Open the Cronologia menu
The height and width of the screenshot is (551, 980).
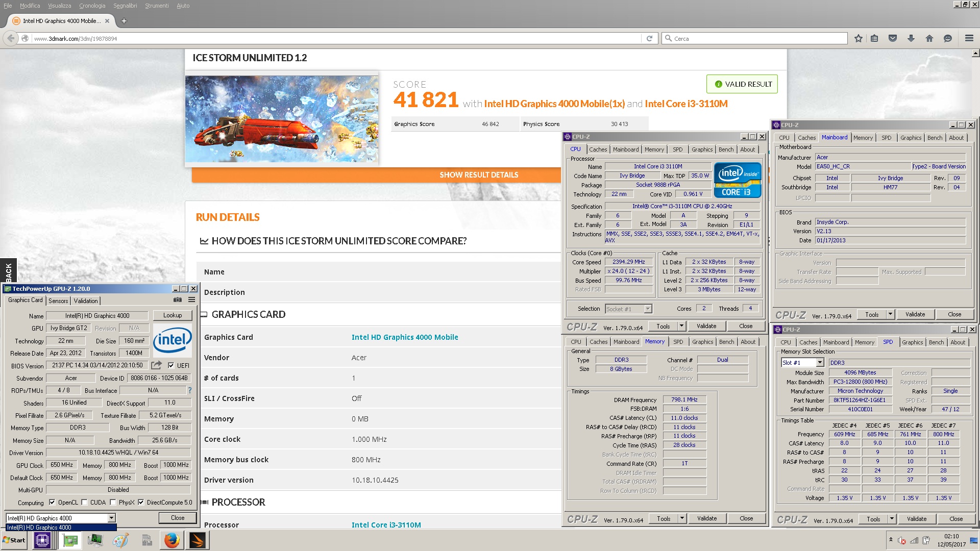[92, 6]
